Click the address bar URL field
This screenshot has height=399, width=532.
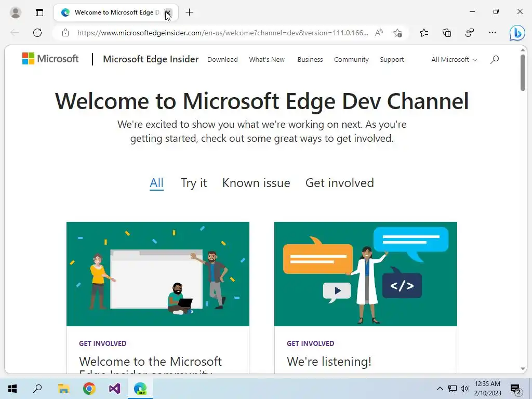click(222, 33)
